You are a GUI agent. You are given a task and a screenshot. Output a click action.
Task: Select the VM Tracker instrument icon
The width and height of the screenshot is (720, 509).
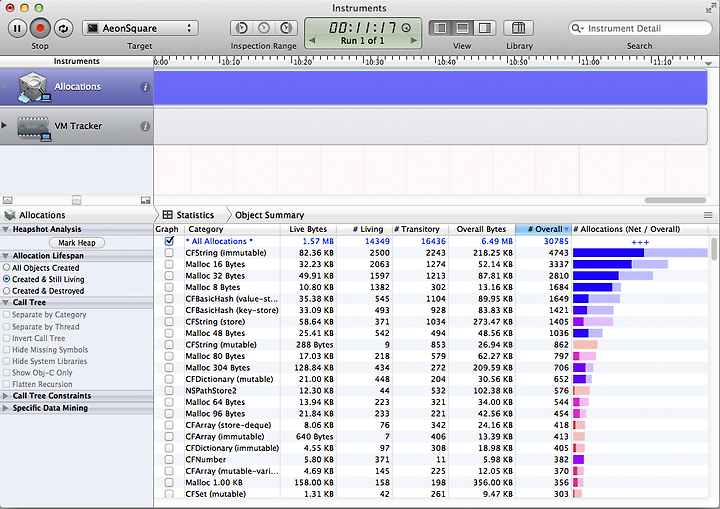click(x=34, y=128)
